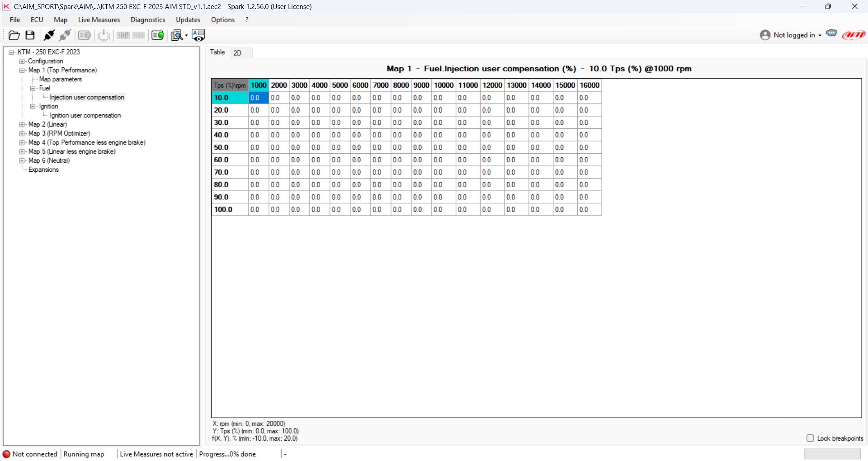Click the Spark app icon in title bar

click(7, 6)
